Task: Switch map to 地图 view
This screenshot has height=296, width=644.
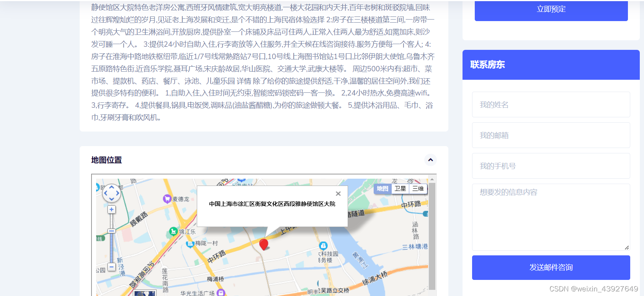Action: pos(382,188)
